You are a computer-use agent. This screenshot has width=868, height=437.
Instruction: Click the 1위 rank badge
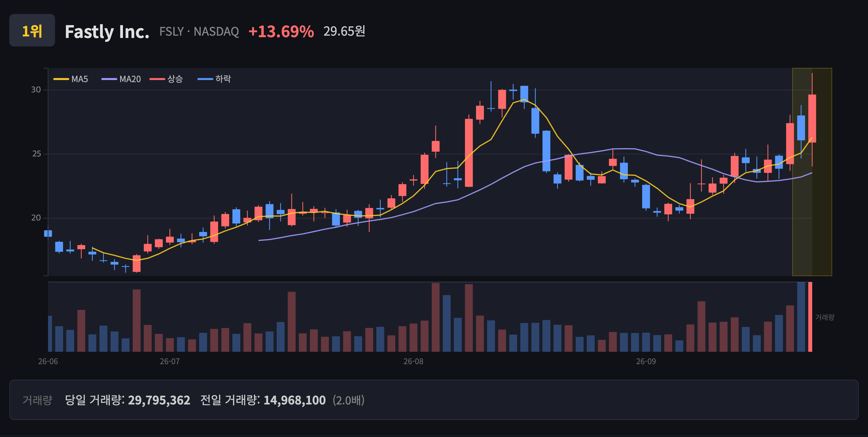point(32,30)
